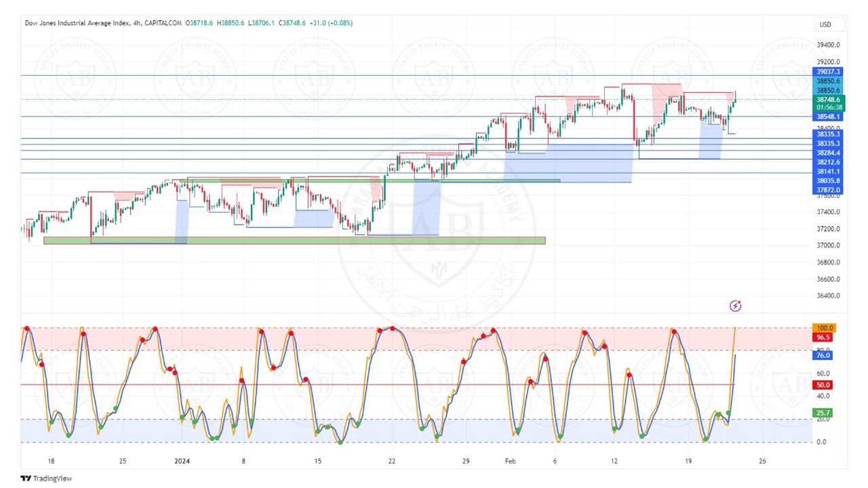Click the 2024 label on the time axis
This screenshot has width=868, height=488.
pos(183,461)
